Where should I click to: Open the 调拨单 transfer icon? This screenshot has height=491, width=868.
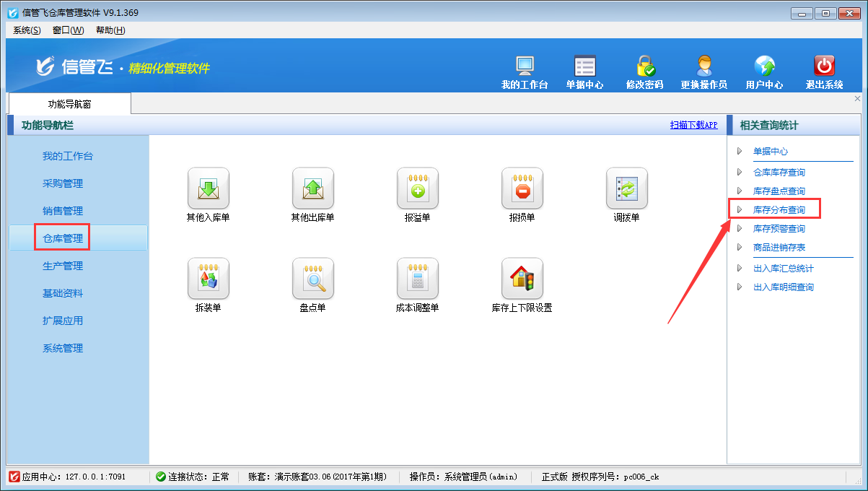(626, 188)
